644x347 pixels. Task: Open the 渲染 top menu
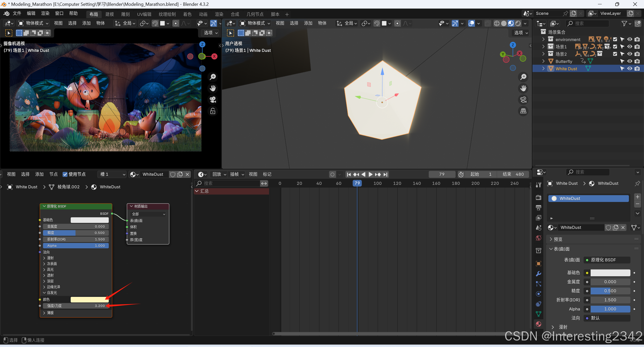tap(45, 13)
